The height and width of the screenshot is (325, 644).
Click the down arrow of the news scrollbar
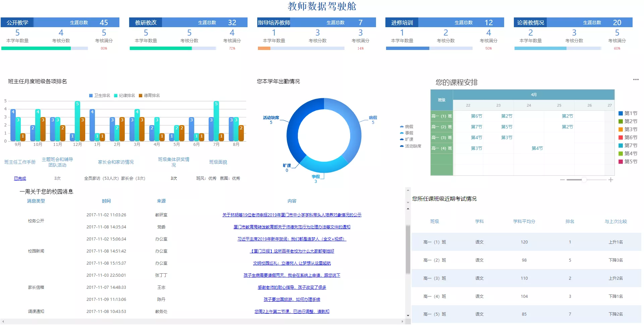pyautogui.click(x=408, y=315)
